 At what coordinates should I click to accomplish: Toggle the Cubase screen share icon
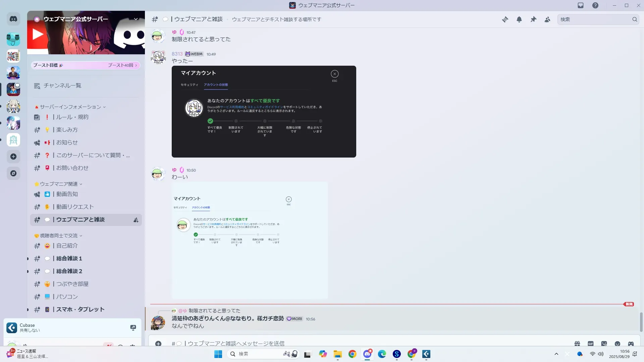pyautogui.click(x=133, y=327)
